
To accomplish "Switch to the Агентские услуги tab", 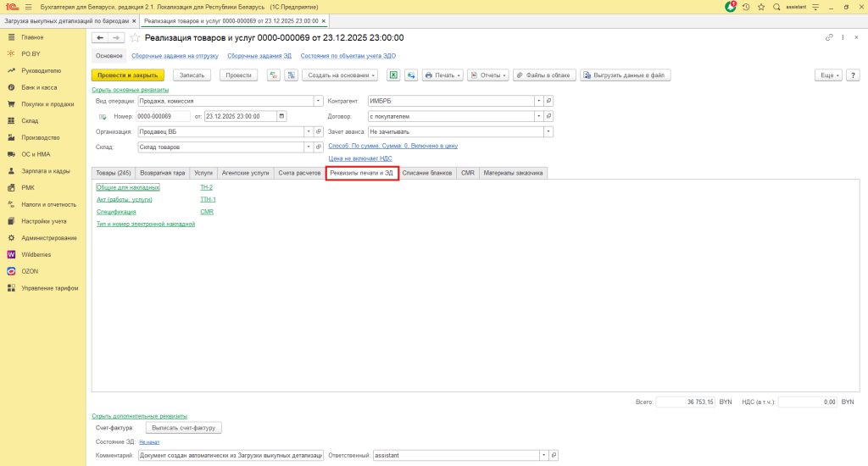I will pos(246,173).
